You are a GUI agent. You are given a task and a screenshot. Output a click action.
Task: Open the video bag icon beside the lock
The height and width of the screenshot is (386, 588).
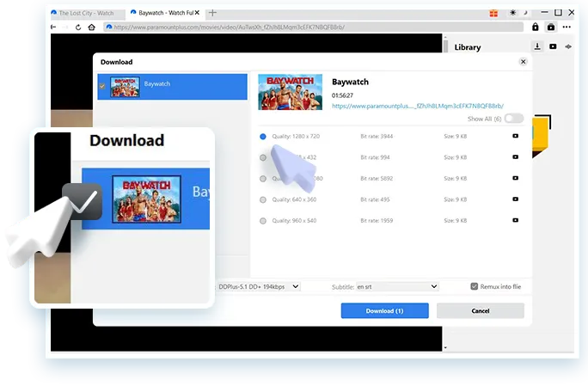[551, 27]
